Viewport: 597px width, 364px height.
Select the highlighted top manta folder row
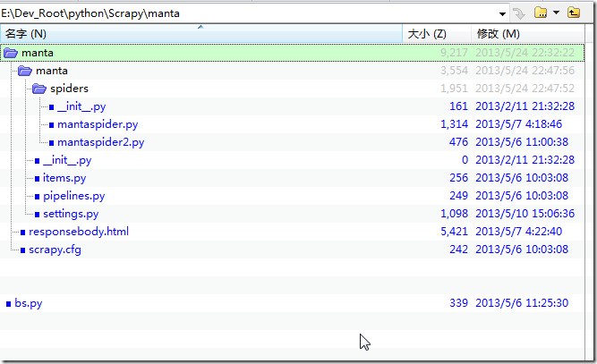(x=293, y=53)
